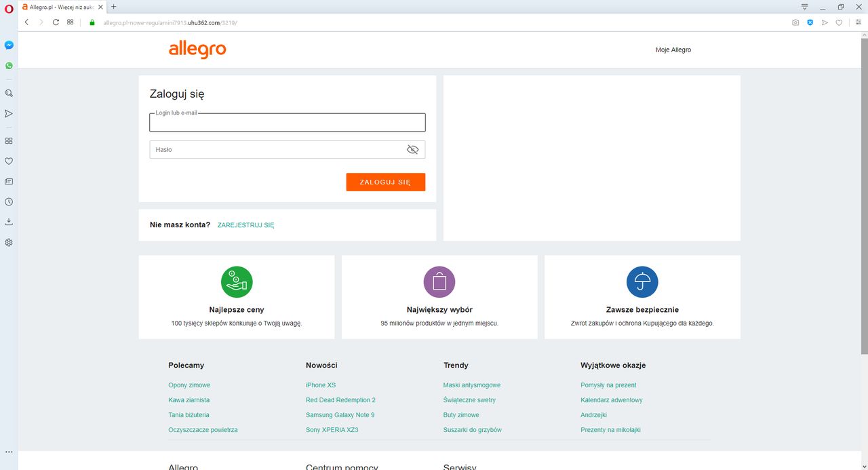Image resolution: width=868 pixels, height=470 pixels.
Task: Take a snapshot with the camera icon
Action: pyautogui.click(x=795, y=22)
